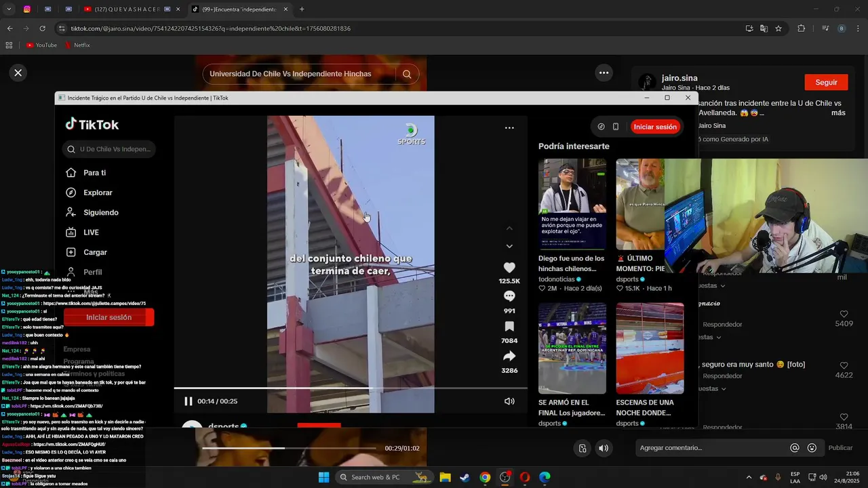Open a new browser tab

(302, 9)
